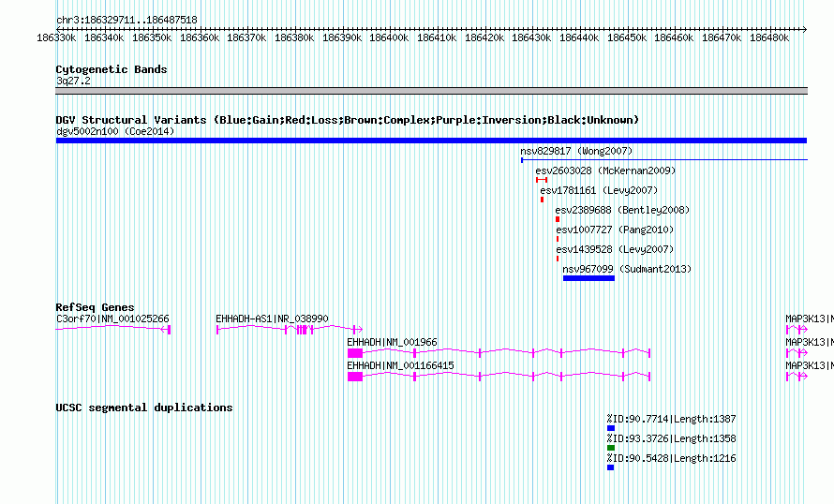Click the 186450k ruler position
The width and height of the screenshot is (834, 504).
pos(627,37)
